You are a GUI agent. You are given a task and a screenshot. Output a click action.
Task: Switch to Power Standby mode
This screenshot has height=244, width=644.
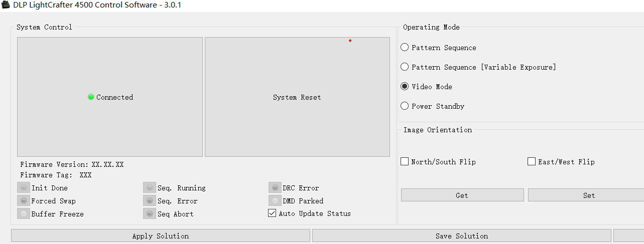[x=405, y=106]
